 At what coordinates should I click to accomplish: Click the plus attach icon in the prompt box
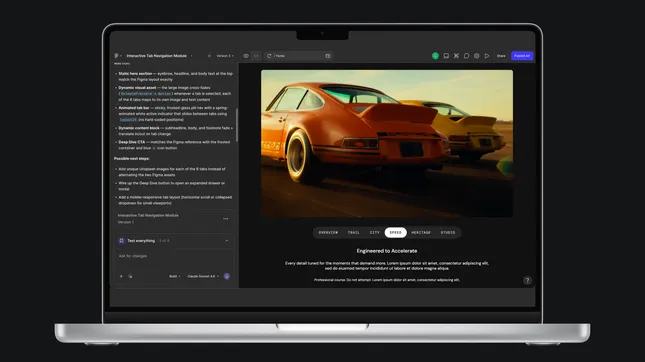pos(121,276)
